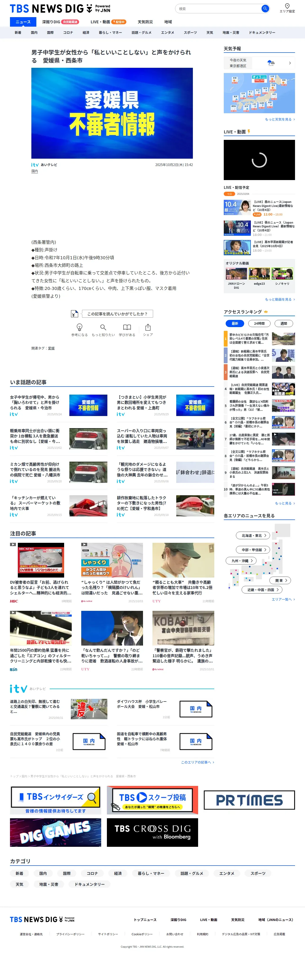305x980 pixels.
Task: Click the エンタメ category pill at bottom
Action: tap(227, 873)
